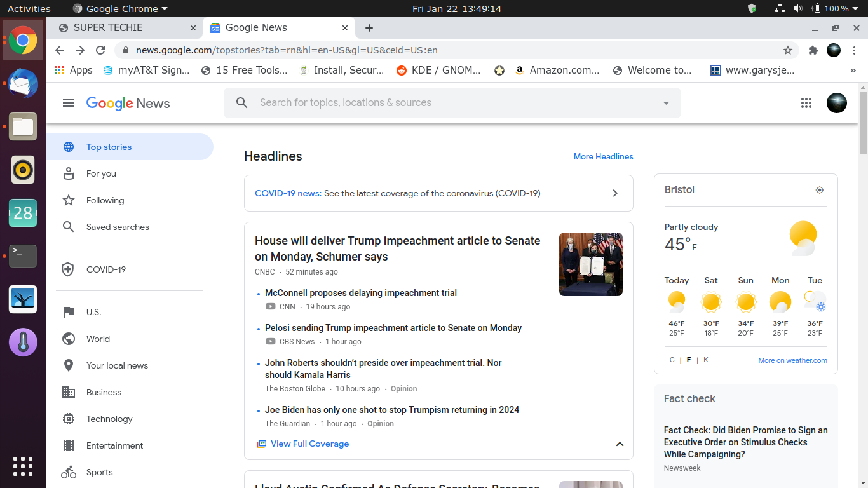
Task: Open the Google News main menu hamburger
Action: tap(69, 103)
